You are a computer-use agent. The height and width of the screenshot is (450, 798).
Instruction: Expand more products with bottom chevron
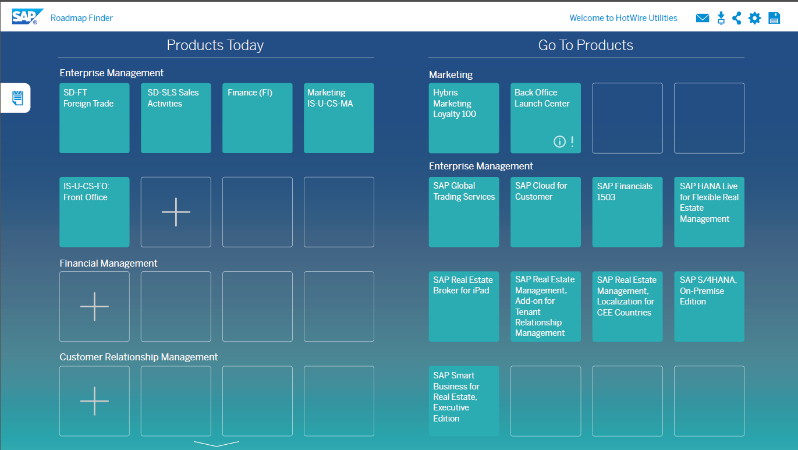point(216,442)
